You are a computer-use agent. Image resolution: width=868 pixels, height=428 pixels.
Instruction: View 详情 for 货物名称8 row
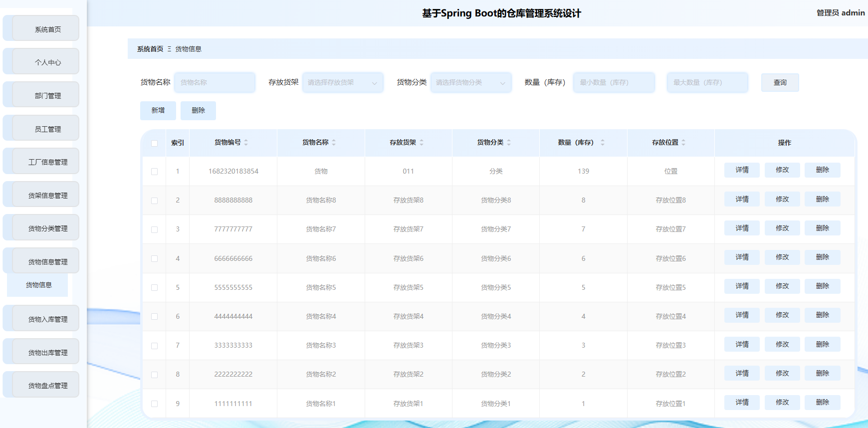[x=742, y=200]
